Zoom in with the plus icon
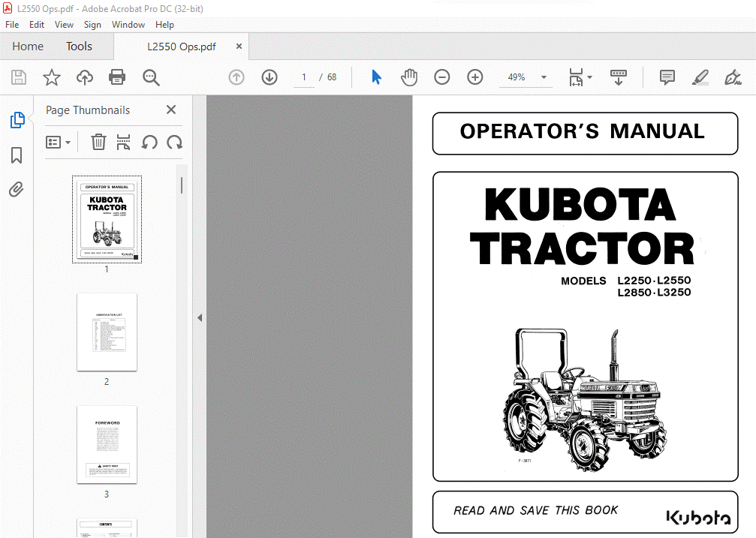 [x=475, y=77]
